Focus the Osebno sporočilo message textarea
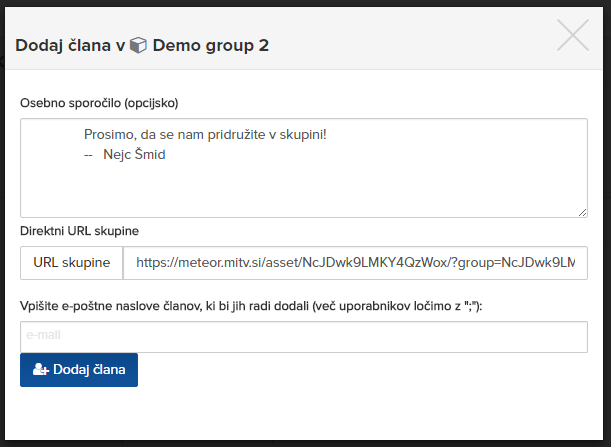The image size is (611, 447). click(x=304, y=168)
